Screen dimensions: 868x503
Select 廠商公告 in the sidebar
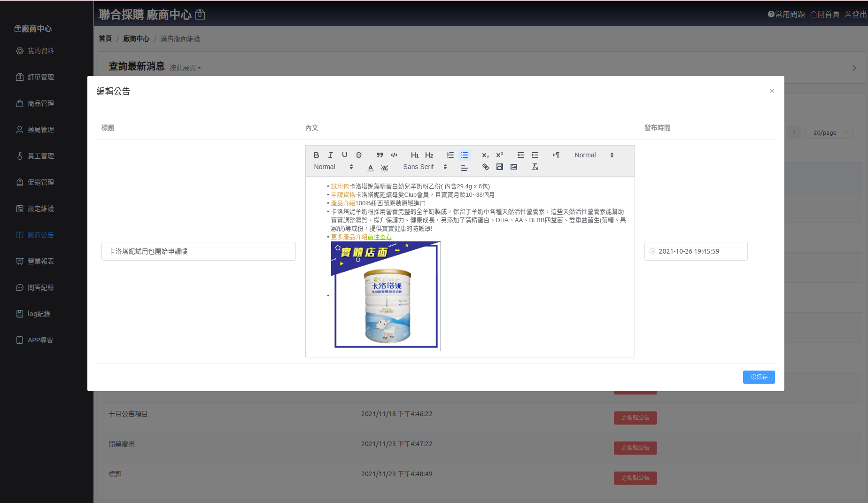tap(41, 235)
